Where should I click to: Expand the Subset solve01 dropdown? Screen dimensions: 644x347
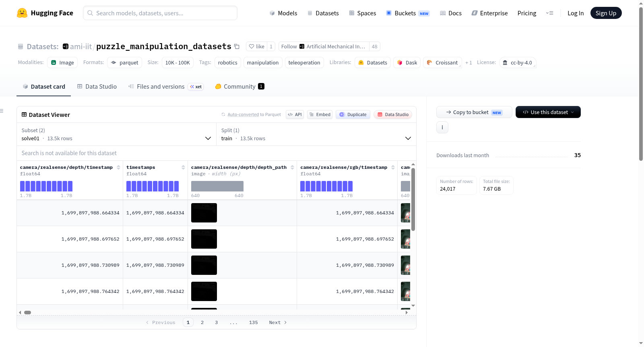click(x=116, y=134)
